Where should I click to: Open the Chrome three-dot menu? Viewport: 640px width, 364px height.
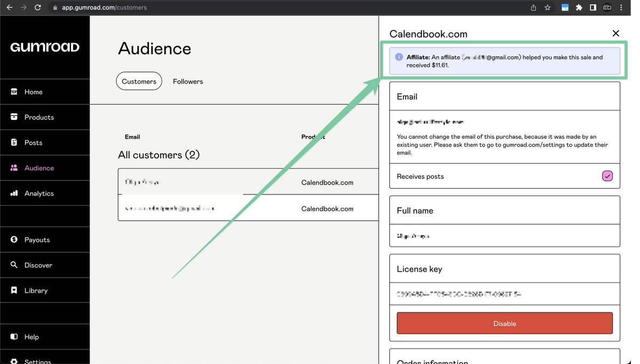point(621,7)
